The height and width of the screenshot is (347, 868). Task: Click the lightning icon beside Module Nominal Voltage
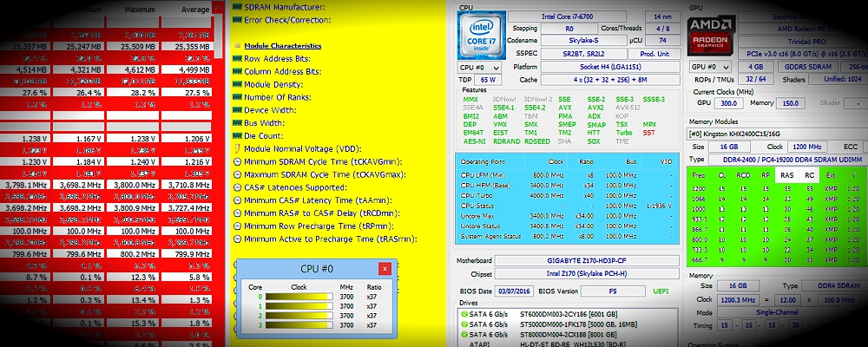pyautogui.click(x=238, y=149)
